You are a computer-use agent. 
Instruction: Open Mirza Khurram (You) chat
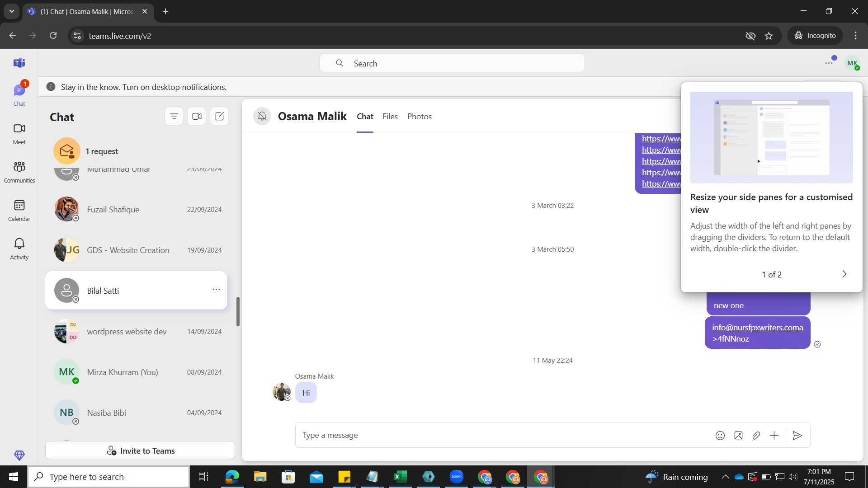click(136, 372)
